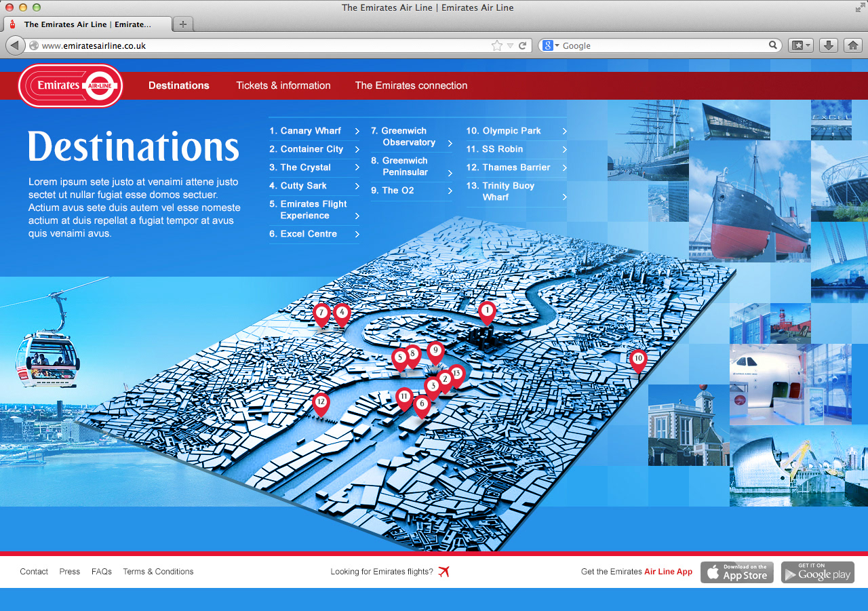The image size is (868, 611).
Task: Open the Contact footer link
Action: pyautogui.click(x=34, y=572)
